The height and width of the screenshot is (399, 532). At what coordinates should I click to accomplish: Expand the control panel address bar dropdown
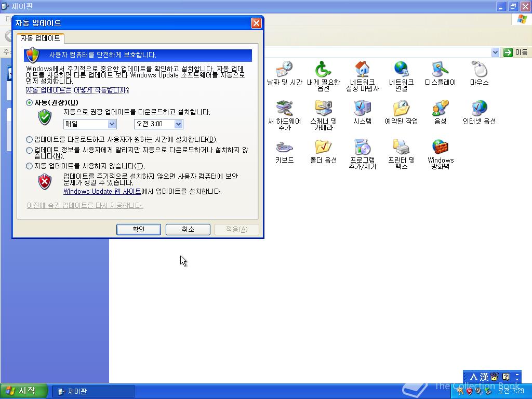click(495, 52)
